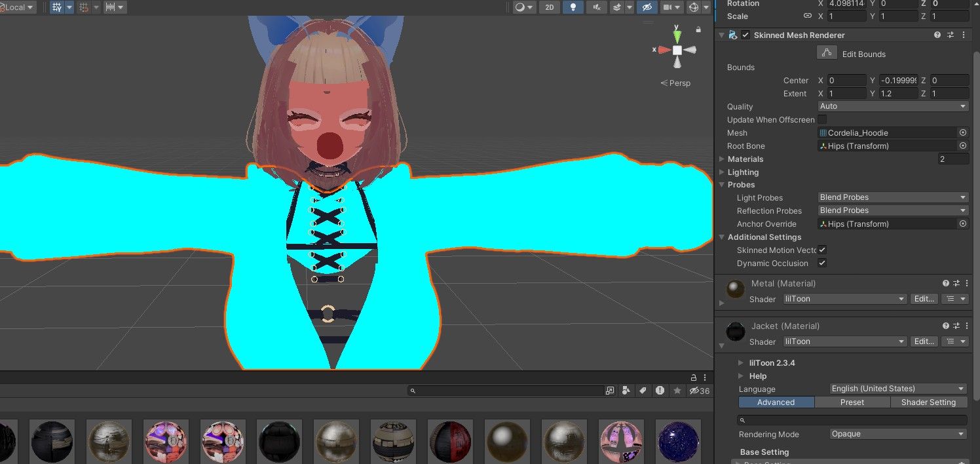The image size is (980, 464).
Task: Toggle Persp projection label in Scene view
Action: (675, 83)
